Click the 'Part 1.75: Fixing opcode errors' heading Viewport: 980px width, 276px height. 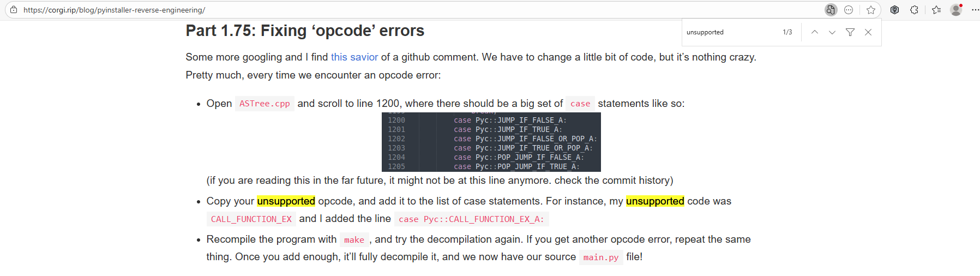click(305, 31)
